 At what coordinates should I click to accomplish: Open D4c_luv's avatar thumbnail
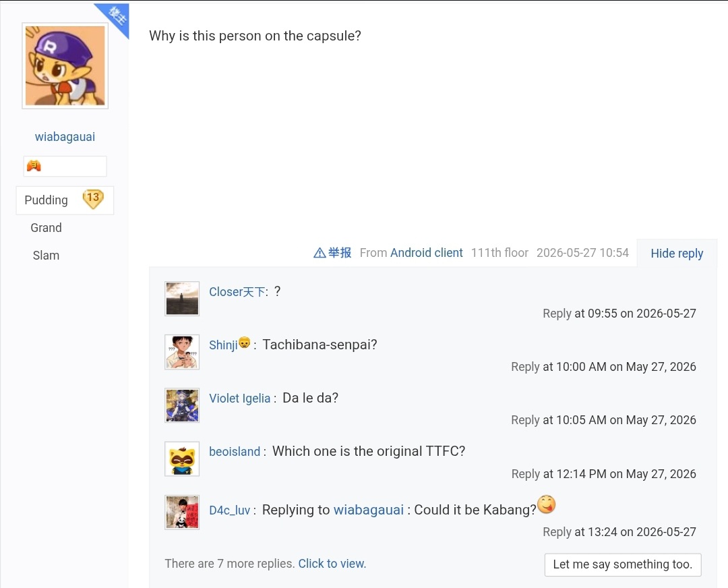pos(182,512)
